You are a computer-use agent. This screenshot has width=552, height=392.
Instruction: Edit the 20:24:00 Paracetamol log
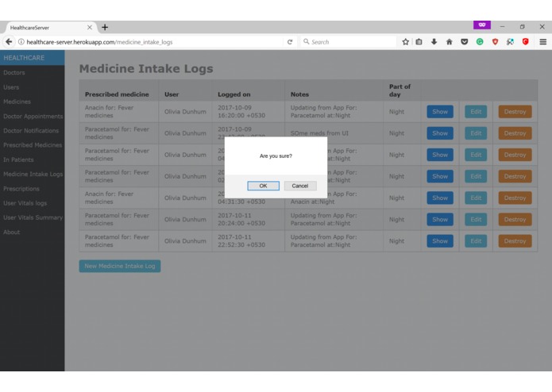[x=476, y=219]
